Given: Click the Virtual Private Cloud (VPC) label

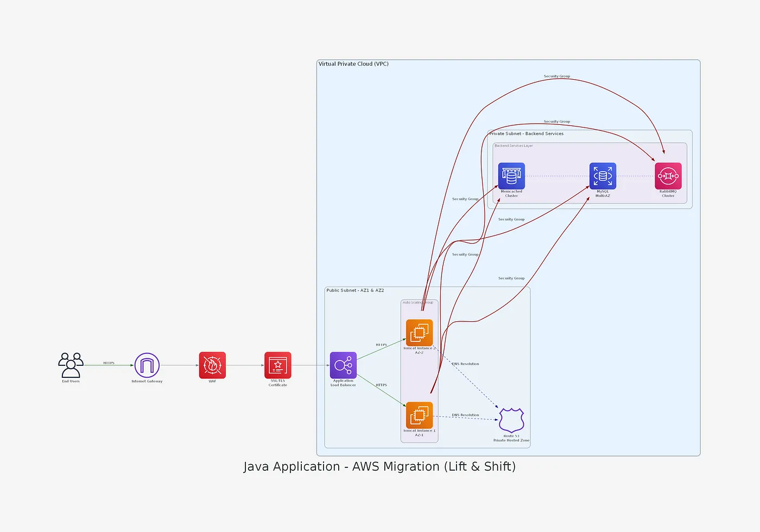Looking at the screenshot, I should pyautogui.click(x=353, y=64).
